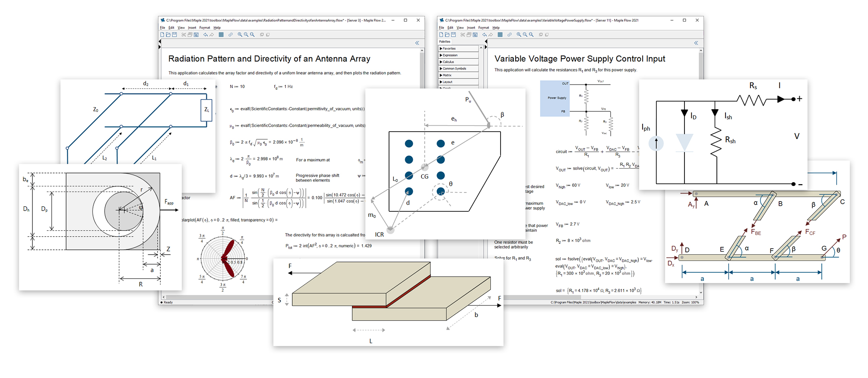
Task: Click double chevron in Power Supply window
Action: point(696,43)
